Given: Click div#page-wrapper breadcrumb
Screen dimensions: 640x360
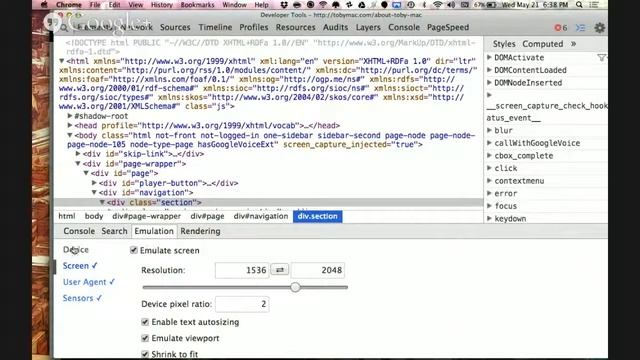Looking at the screenshot, I should [x=147, y=216].
